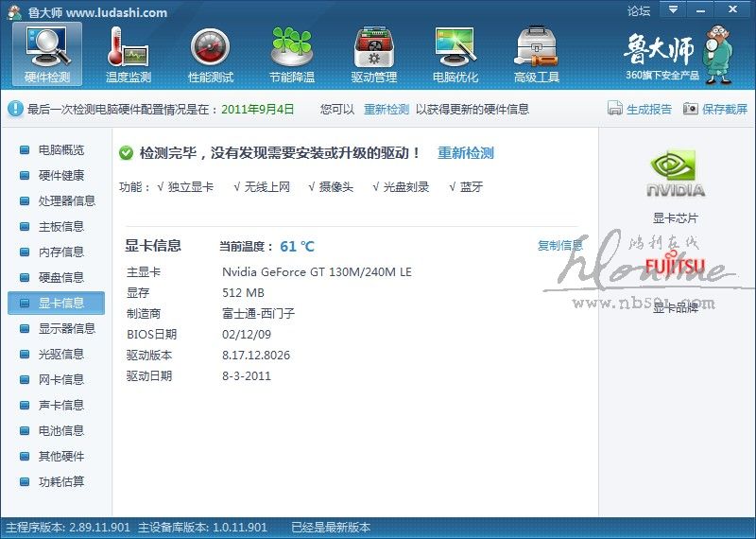Screen dimensions: 756x539
Task: Click the 显卡信息 section heading
Action: point(153,246)
